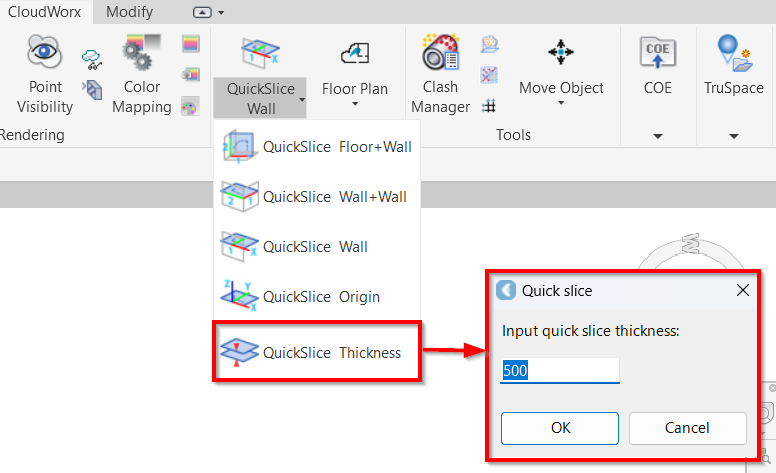This screenshot has width=776, height=473.
Task: Click the Floor Plan icon
Action: 355,53
